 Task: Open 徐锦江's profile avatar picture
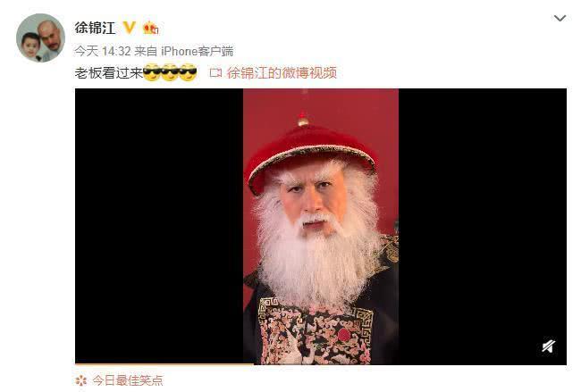pos(41,38)
